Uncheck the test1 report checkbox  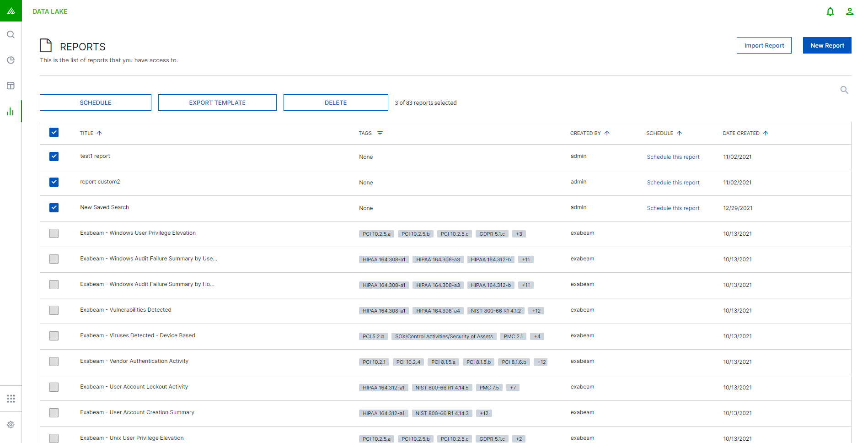(x=54, y=157)
